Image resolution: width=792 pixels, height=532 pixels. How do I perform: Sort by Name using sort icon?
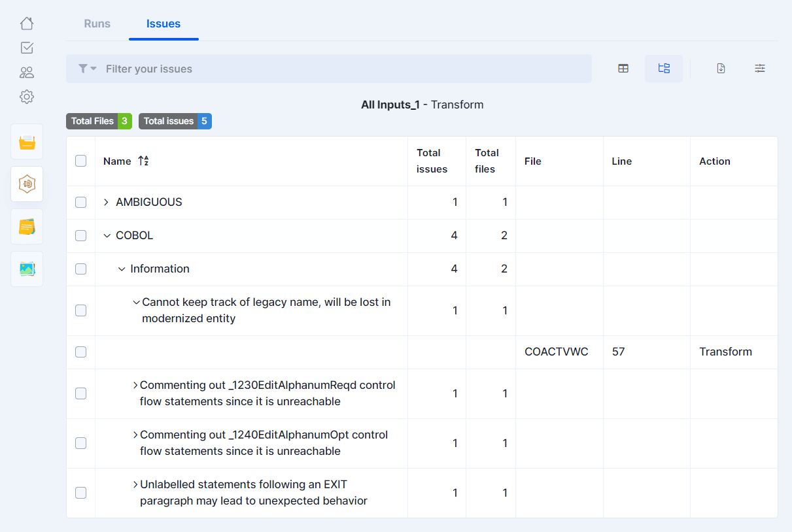tap(143, 161)
